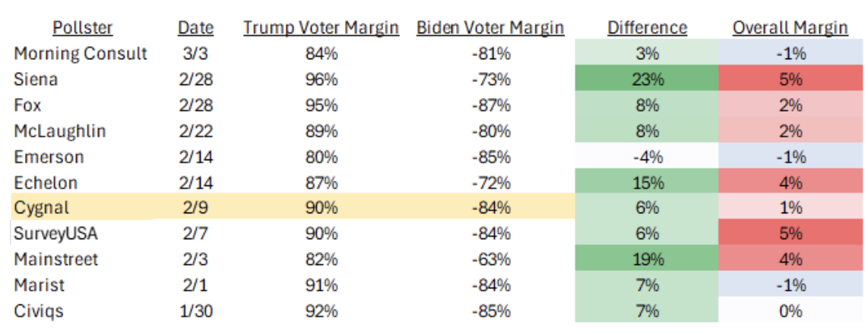Viewport: 868px width, 334px height.
Task: Select Civiqs 0% Overall Margin cell
Action: (790, 310)
